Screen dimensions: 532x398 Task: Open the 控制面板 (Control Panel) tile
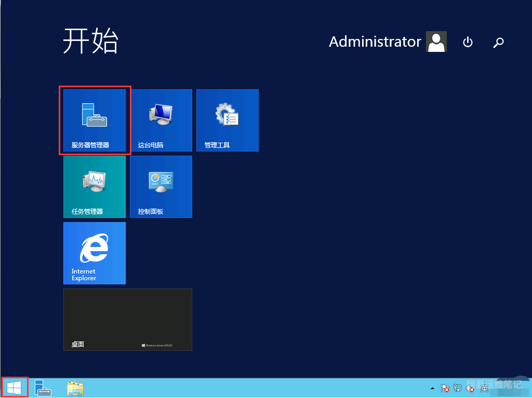coord(161,187)
